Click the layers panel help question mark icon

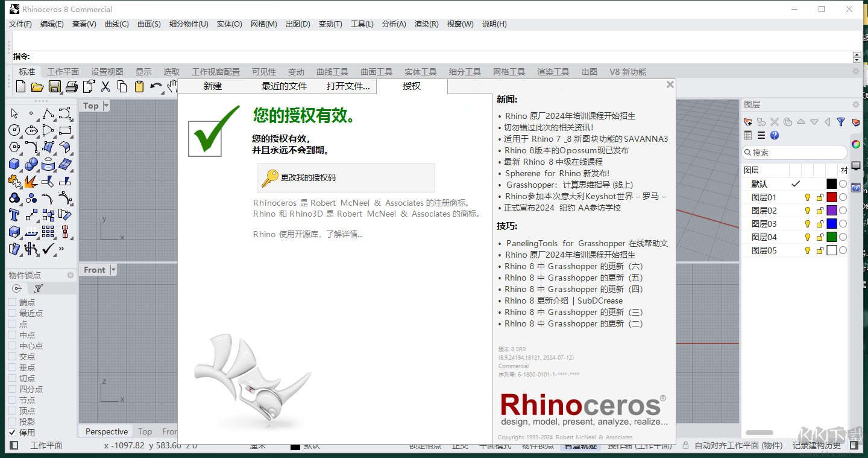coord(775,135)
